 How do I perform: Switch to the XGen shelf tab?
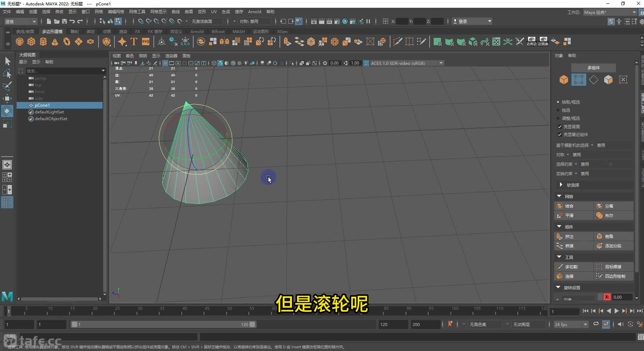point(282,32)
